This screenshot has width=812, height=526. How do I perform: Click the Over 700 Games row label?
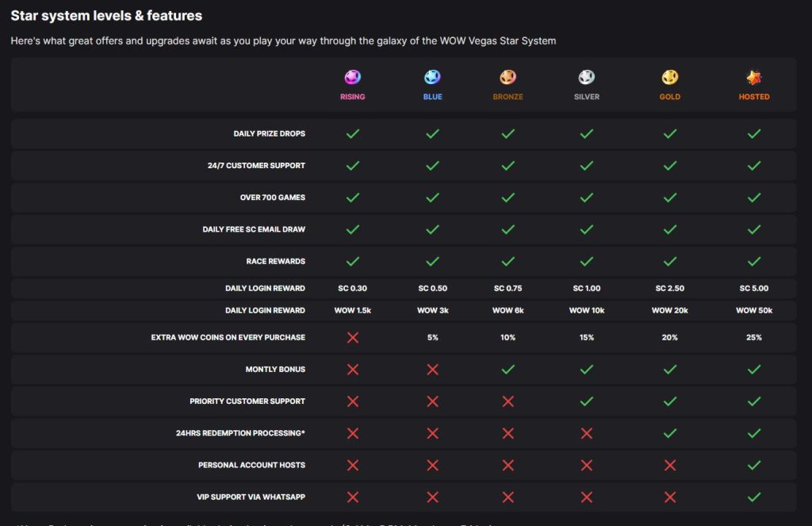pyautogui.click(x=272, y=198)
